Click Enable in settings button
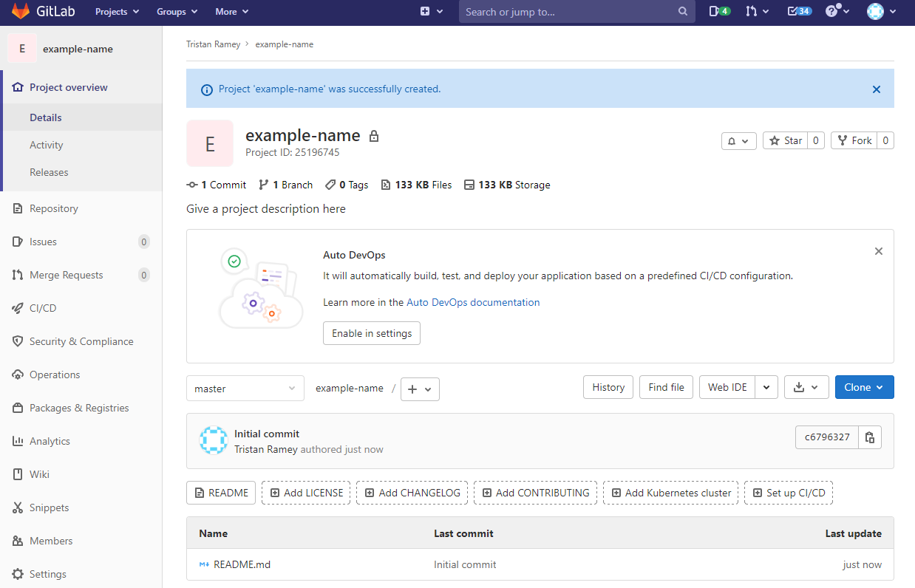Image resolution: width=915 pixels, height=588 pixels. click(371, 333)
